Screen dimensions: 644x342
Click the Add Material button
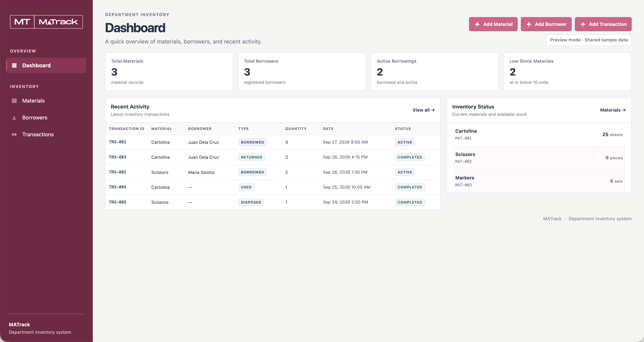tap(493, 24)
